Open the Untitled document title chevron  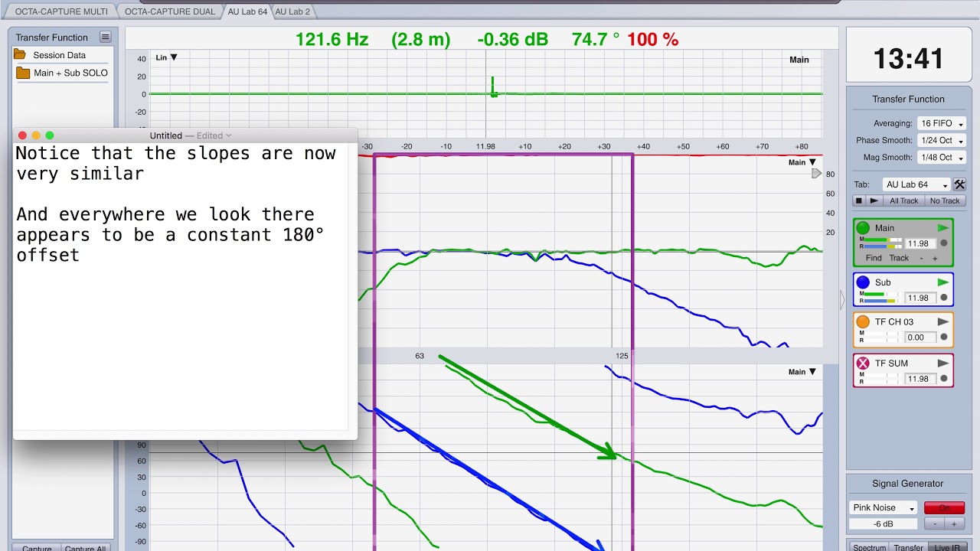click(x=229, y=136)
